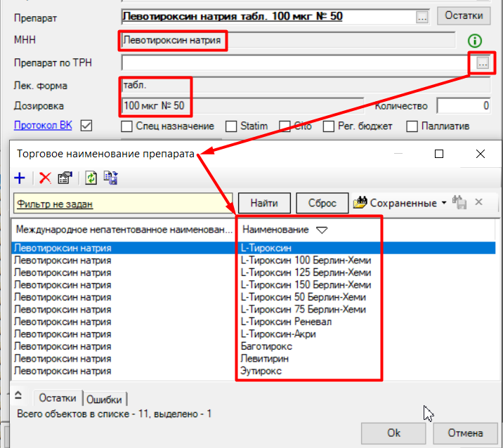Select the L-Тироксин 75 Берлин-Хеми row
The width and height of the screenshot is (503, 448).
coord(254,310)
